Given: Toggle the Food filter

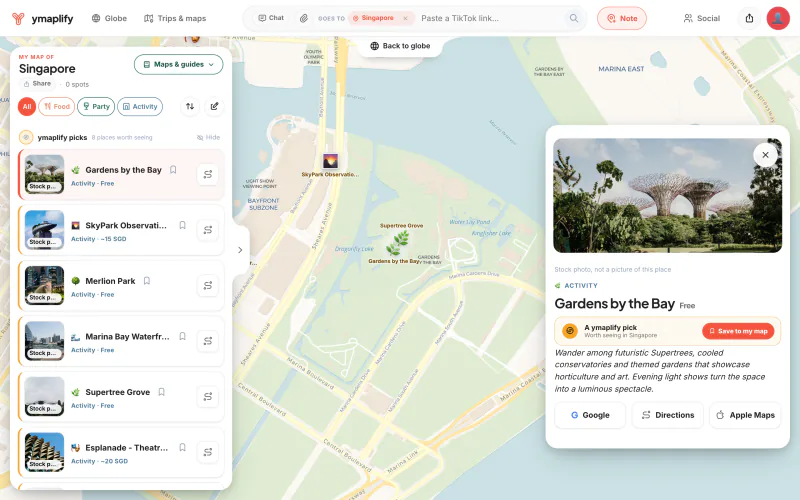Looking at the screenshot, I should [57, 107].
